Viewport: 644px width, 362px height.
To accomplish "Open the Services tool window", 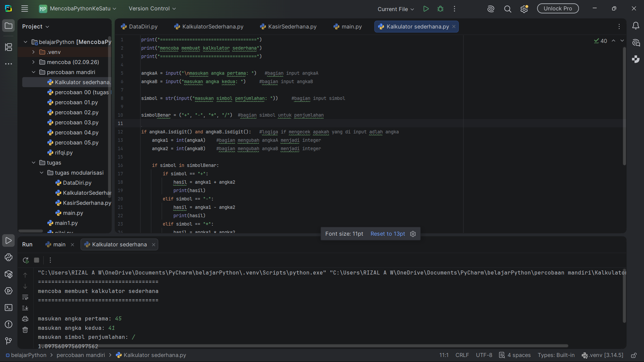I will 9,291.
